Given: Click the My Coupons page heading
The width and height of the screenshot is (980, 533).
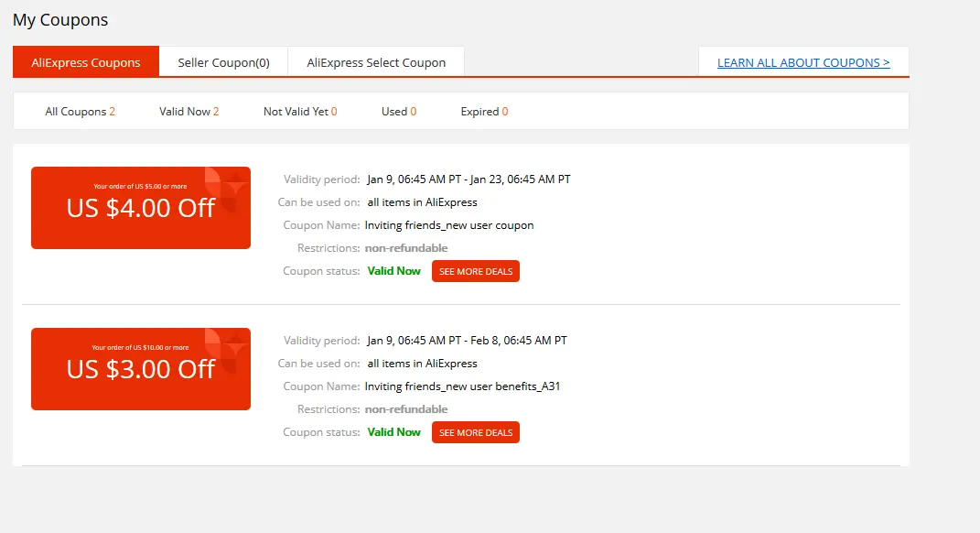Looking at the screenshot, I should (x=60, y=20).
